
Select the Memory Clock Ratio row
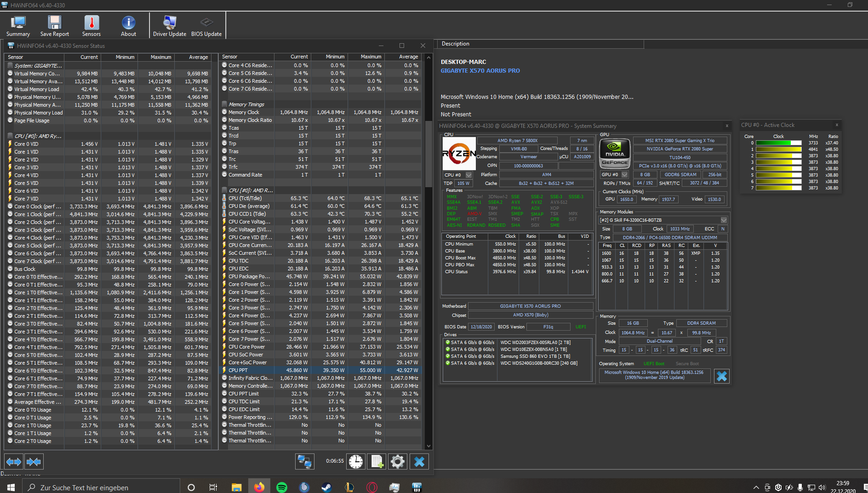pyautogui.click(x=320, y=120)
